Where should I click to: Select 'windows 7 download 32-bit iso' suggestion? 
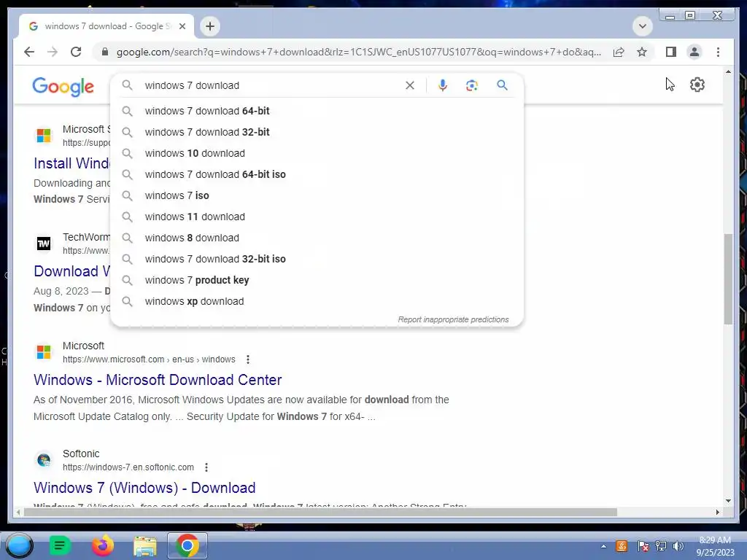click(x=317, y=259)
